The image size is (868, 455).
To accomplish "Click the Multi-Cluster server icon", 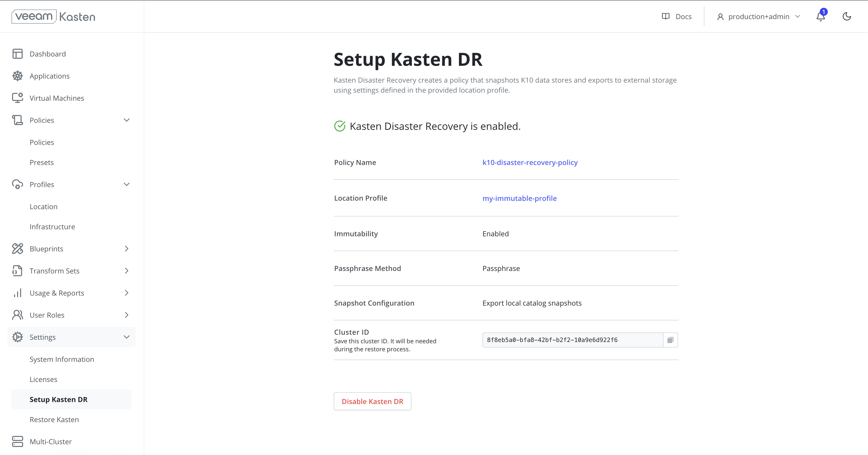I will click(18, 441).
